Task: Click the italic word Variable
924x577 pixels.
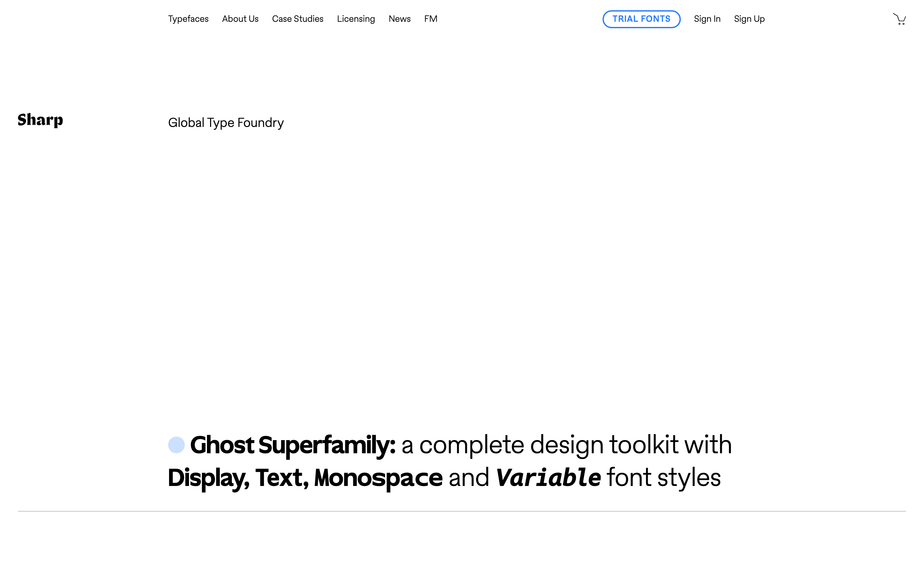Action: (548, 478)
